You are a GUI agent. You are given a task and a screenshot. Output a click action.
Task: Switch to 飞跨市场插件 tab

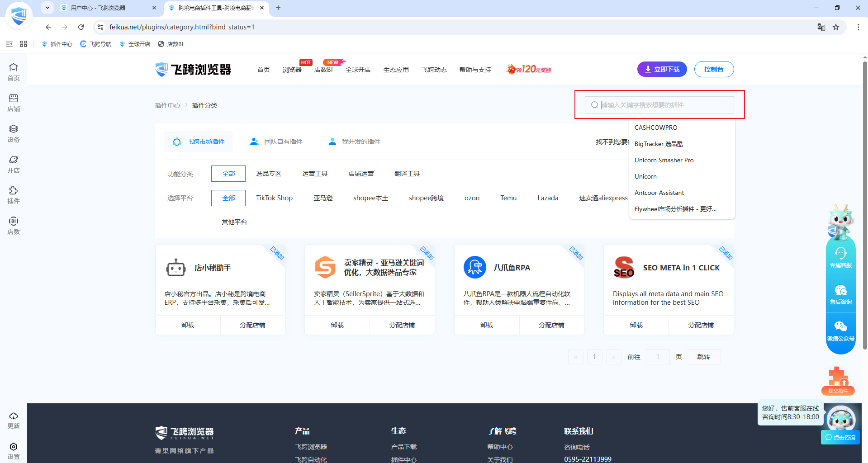pyautogui.click(x=199, y=142)
